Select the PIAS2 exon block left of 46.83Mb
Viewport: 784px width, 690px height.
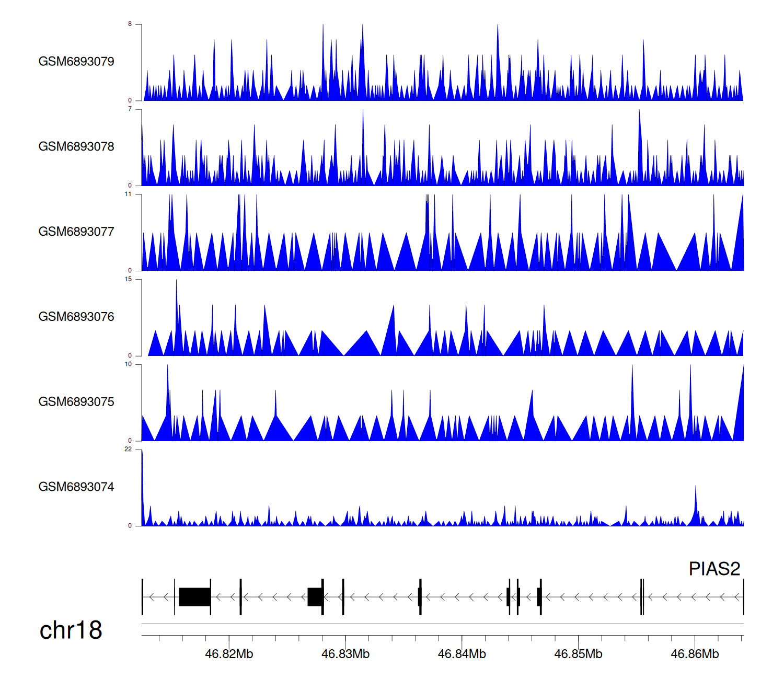coord(315,597)
